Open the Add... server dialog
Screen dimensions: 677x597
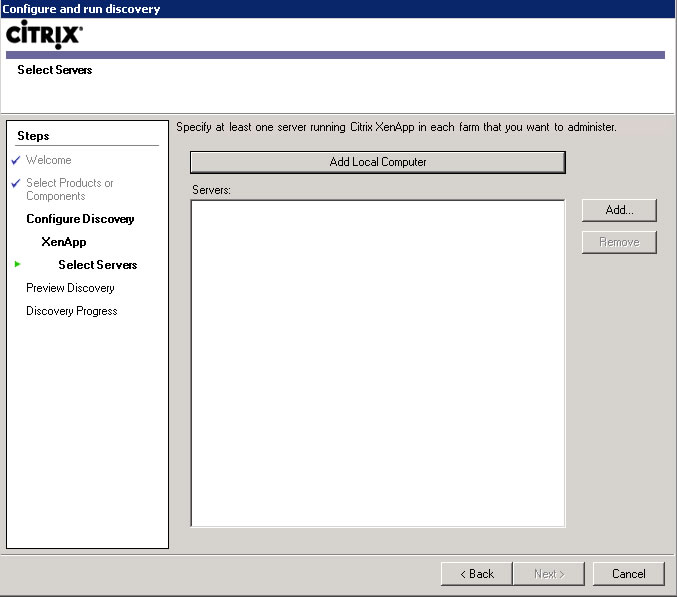click(x=619, y=210)
